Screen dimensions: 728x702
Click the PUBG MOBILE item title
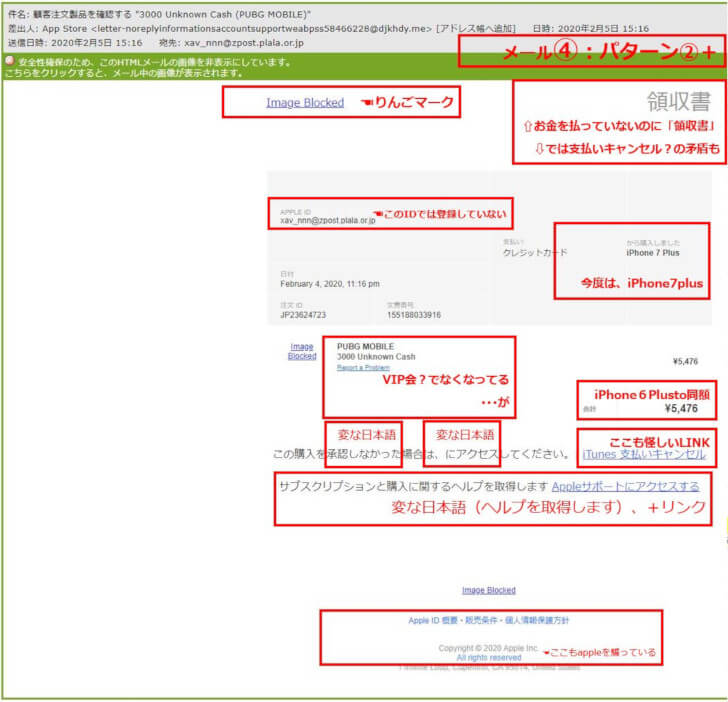click(x=365, y=346)
